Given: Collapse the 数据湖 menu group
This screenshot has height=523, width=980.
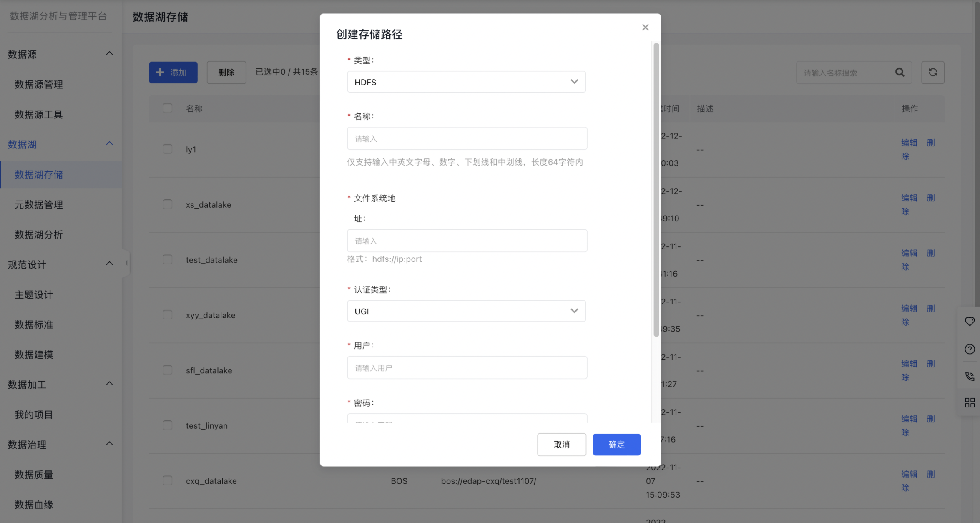Looking at the screenshot, I should click(109, 143).
